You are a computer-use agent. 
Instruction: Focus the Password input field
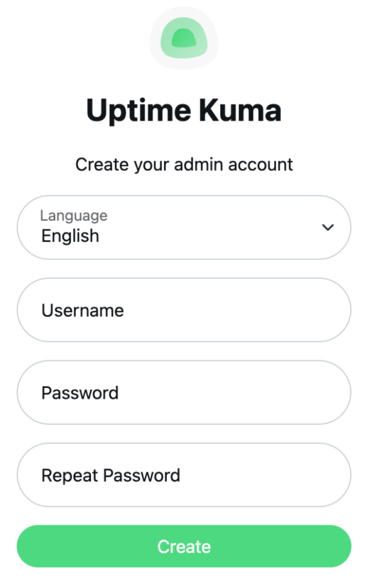point(183,392)
